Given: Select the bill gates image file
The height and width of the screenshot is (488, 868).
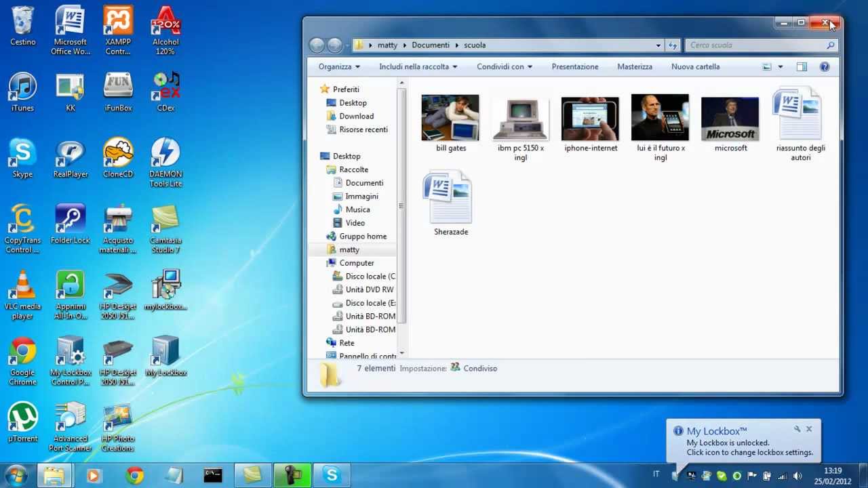Looking at the screenshot, I should [x=451, y=123].
